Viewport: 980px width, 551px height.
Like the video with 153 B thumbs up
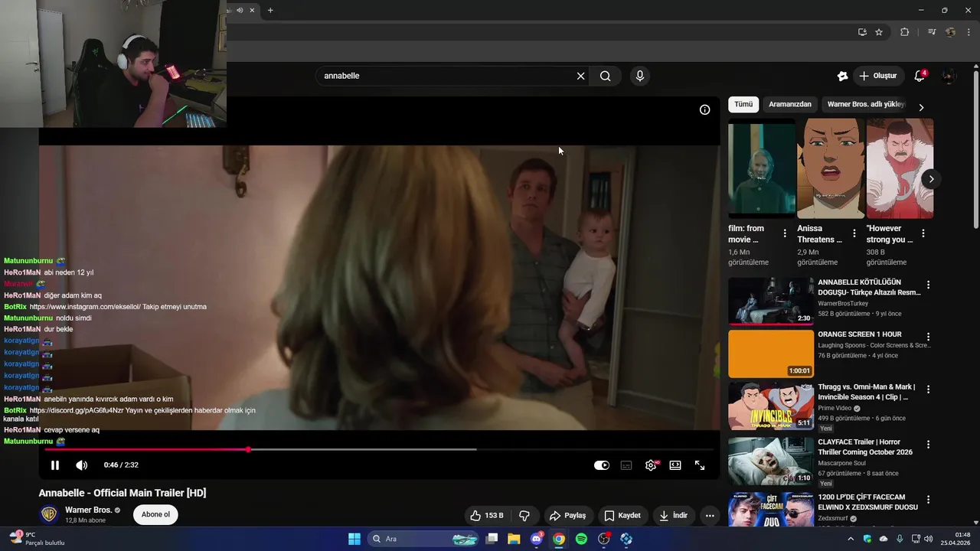pos(487,516)
